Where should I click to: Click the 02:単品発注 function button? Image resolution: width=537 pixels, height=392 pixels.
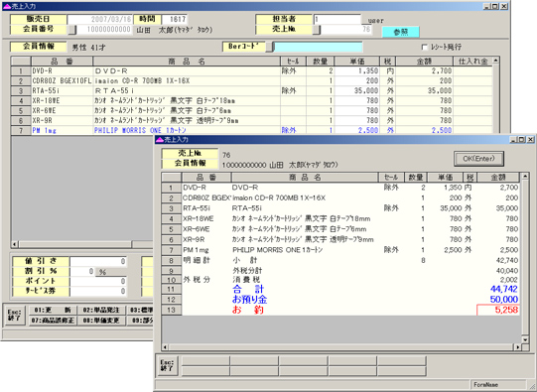point(101,311)
